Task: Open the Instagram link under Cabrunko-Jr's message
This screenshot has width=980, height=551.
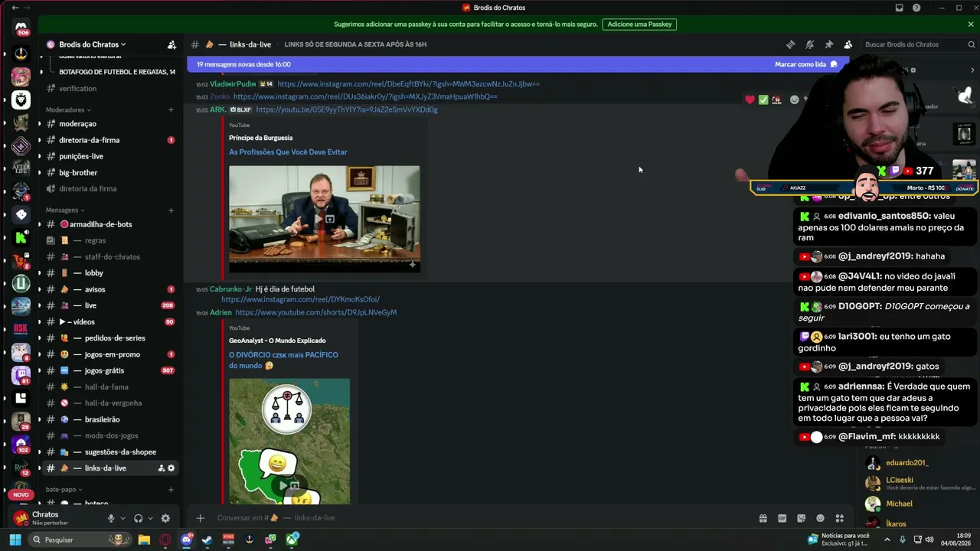Action: tap(300, 299)
